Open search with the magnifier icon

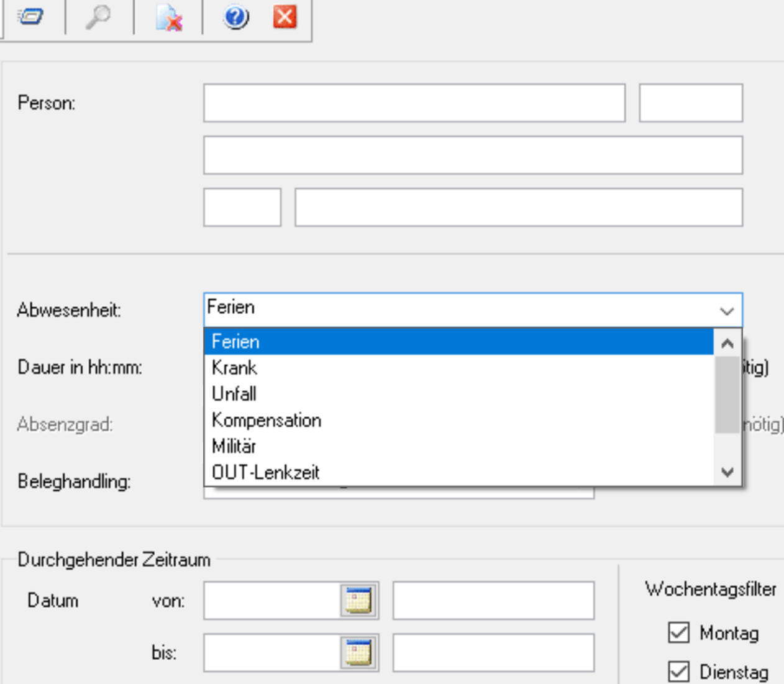98,17
